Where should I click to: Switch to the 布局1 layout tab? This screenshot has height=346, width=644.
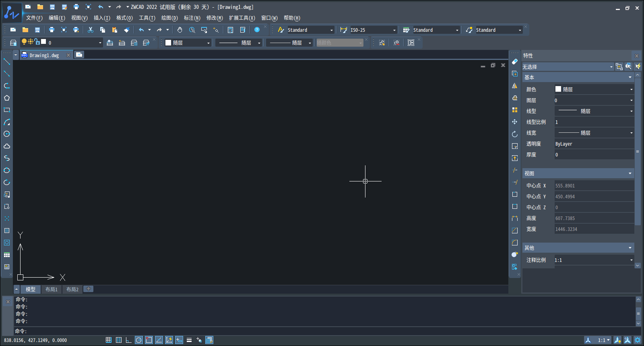52,289
